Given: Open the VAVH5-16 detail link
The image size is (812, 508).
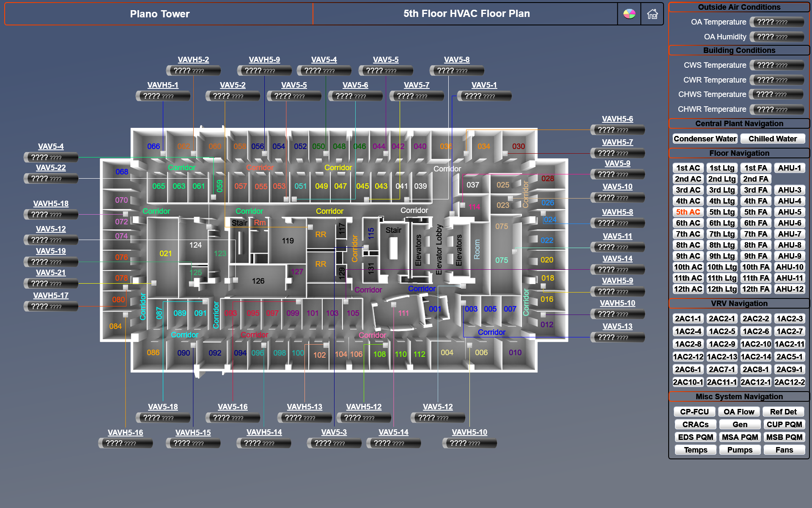Looking at the screenshot, I should point(126,433).
